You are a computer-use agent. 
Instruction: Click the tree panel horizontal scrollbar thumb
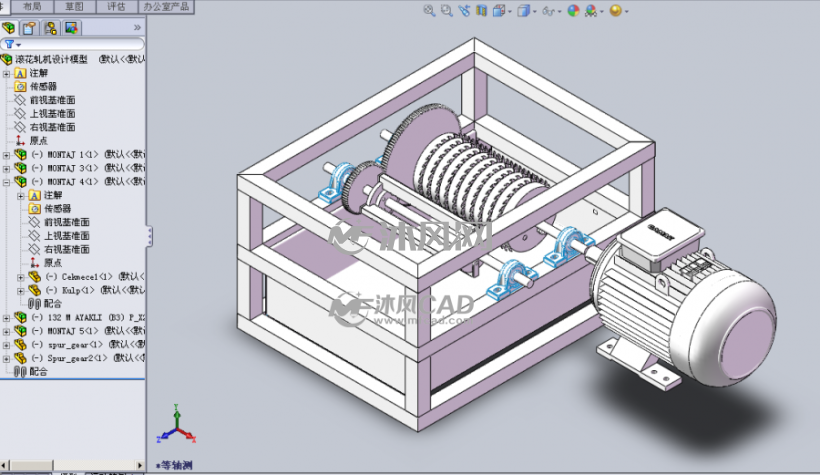tap(31, 465)
